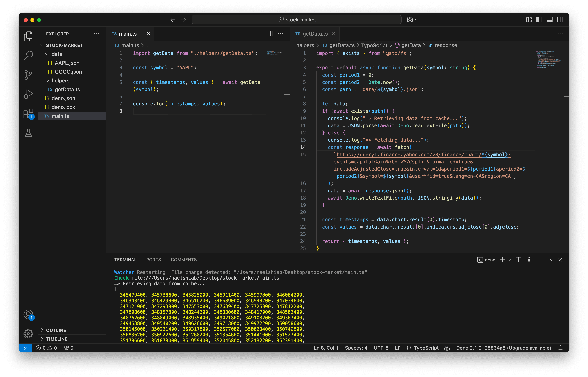The image size is (588, 377).
Task: Go back with the left arrow
Action: 173,20
